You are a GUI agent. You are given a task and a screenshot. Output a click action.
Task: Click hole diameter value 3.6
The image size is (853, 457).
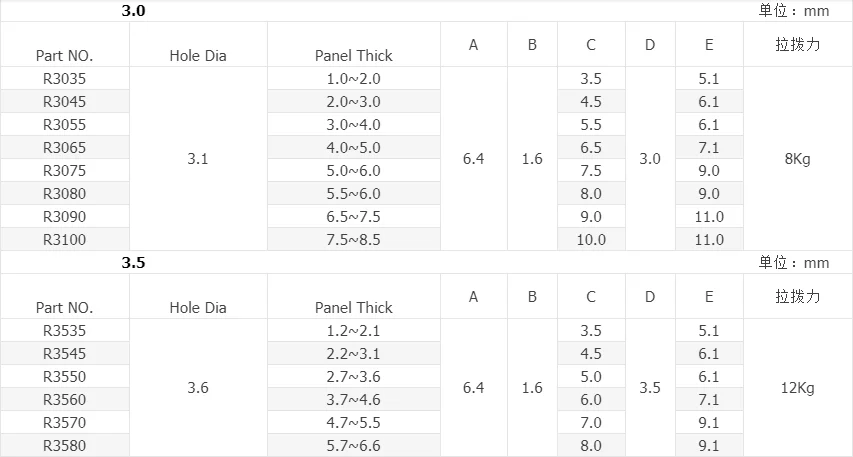pos(198,388)
